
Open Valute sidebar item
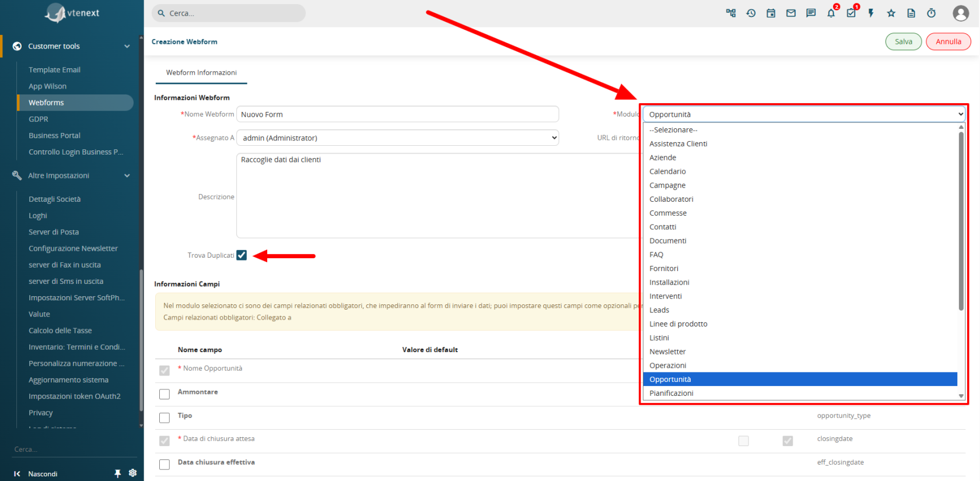click(x=39, y=314)
